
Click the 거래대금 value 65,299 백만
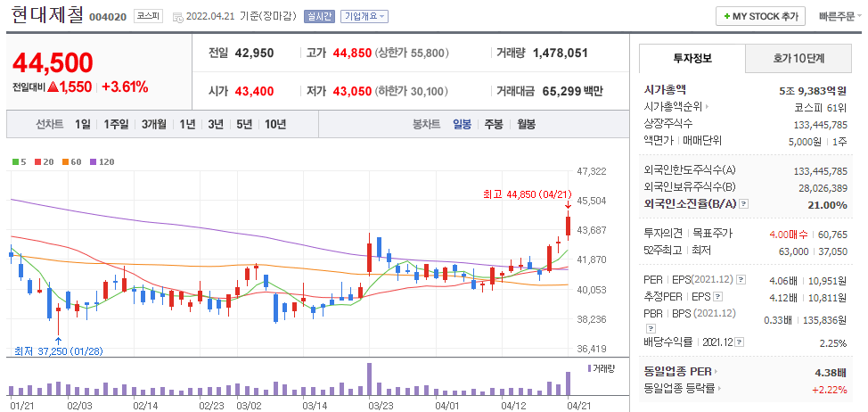click(571, 91)
